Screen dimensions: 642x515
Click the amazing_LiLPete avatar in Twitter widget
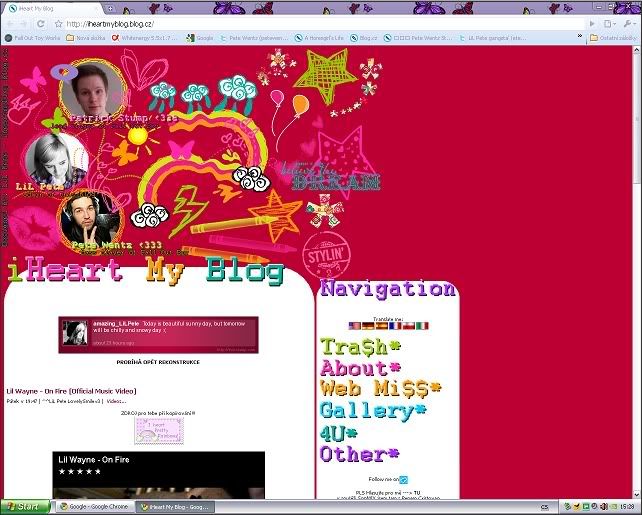point(73,334)
